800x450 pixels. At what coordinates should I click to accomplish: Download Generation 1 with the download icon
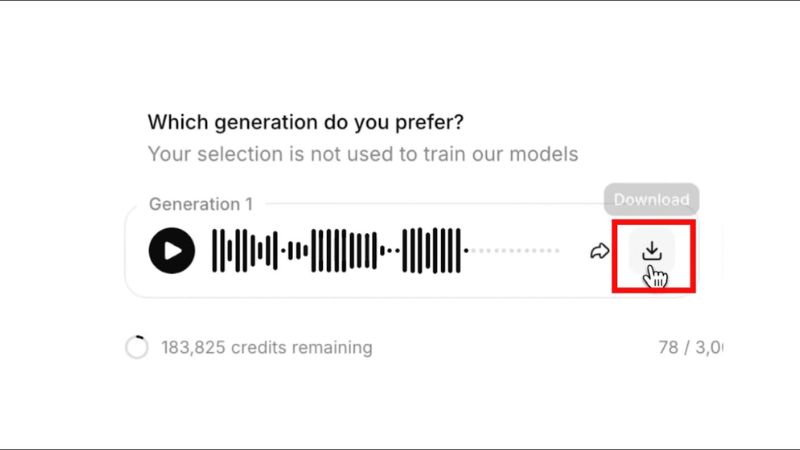(652, 250)
